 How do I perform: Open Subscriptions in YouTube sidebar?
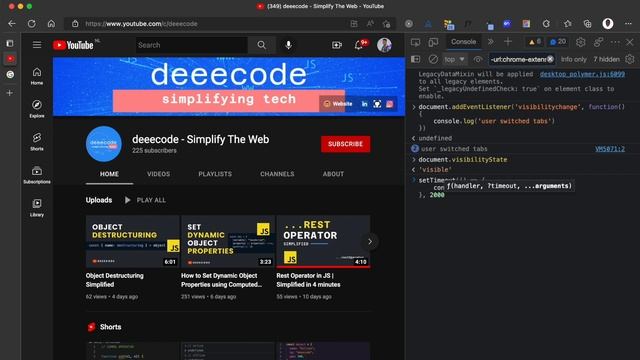point(37,175)
